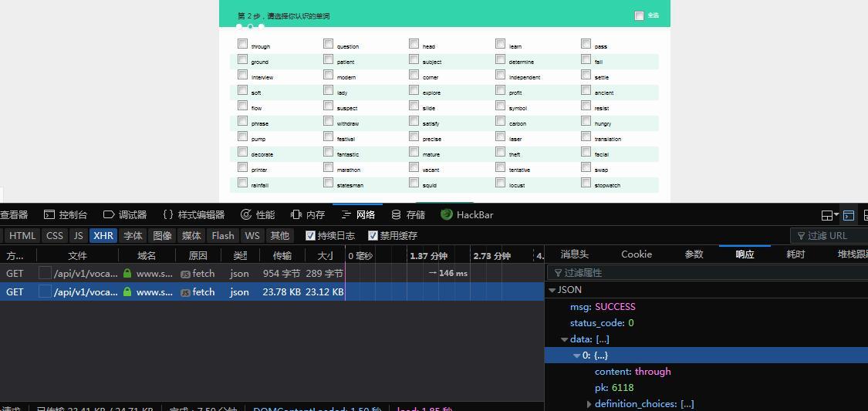
Task: Open the 参数 params tab
Action: pos(694,254)
